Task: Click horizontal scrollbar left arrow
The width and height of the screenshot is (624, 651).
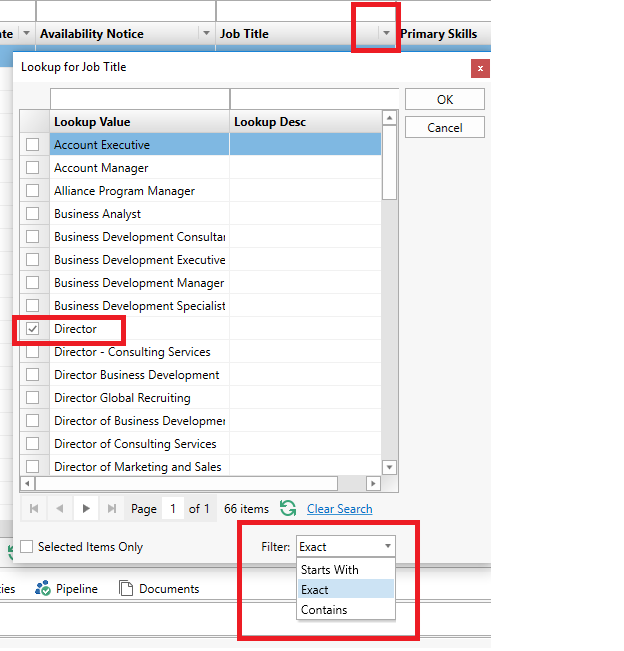Action: click(x=27, y=483)
